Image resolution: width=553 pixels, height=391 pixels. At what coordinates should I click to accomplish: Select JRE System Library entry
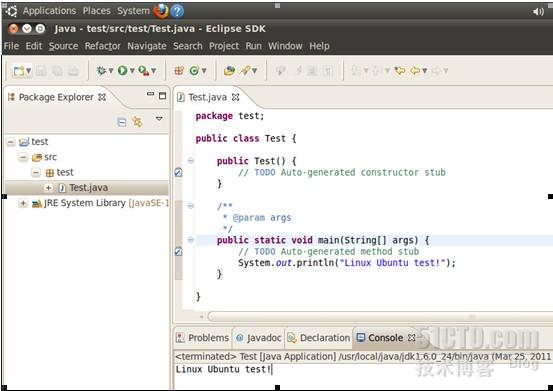tap(85, 203)
